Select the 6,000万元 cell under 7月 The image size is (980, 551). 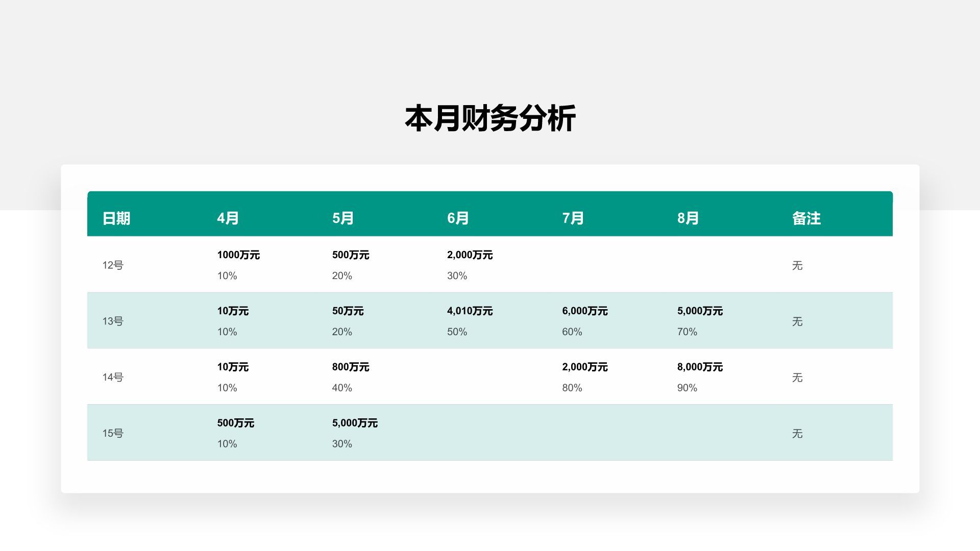click(x=584, y=311)
